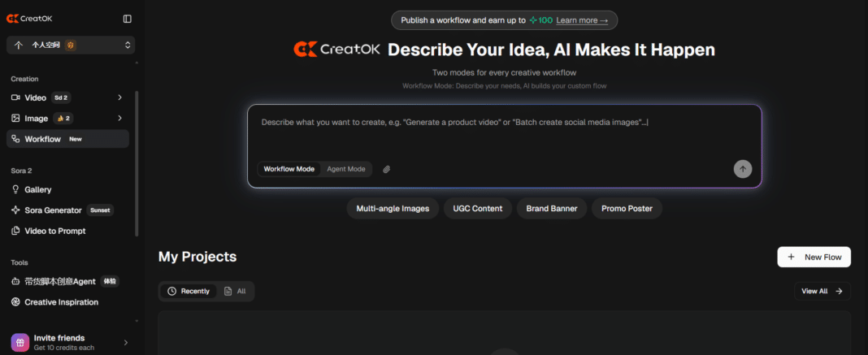Switch to the All projects tab
The width and height of the screenshot is (868, 355).
click(235, 291)
